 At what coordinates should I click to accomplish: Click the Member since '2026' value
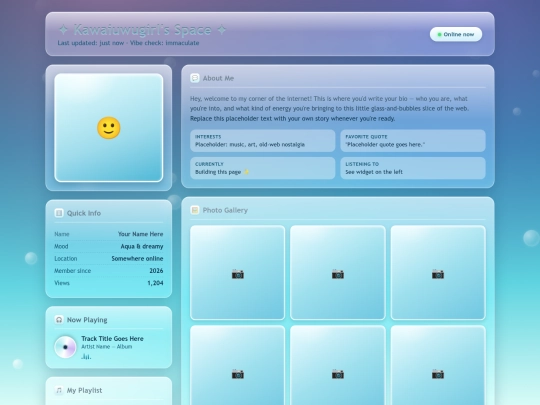[x=156, y=271]
